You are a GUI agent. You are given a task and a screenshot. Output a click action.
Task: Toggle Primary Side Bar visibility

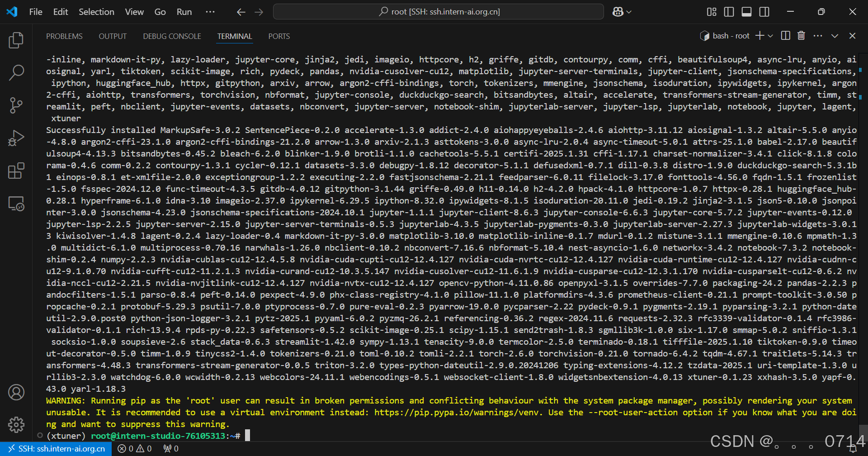(x=729, y=12)
